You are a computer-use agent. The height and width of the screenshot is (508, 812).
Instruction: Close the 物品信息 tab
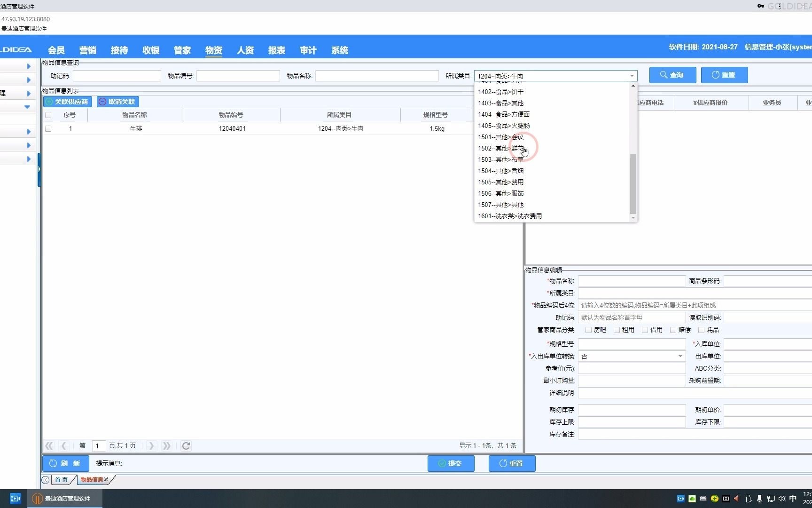[106, 480]
